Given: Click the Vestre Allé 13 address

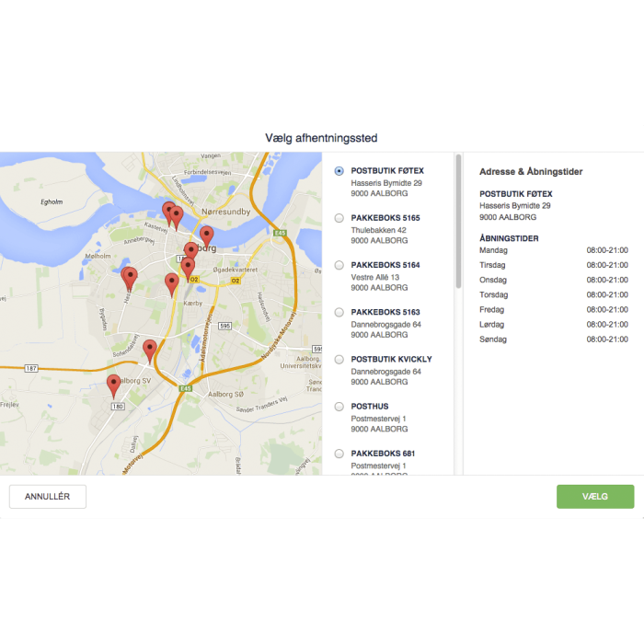Looking at the screenshot, I should [x=375, y=278].
